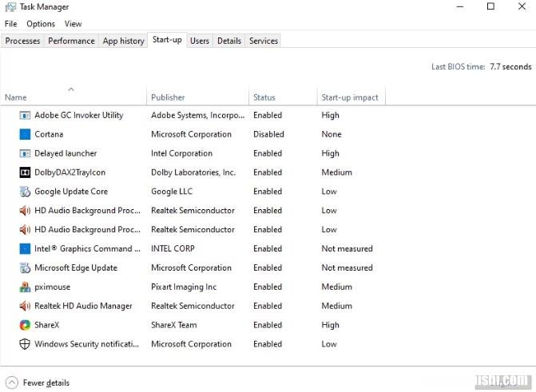Select the Google Update Core entry name

tap(71, 192)
